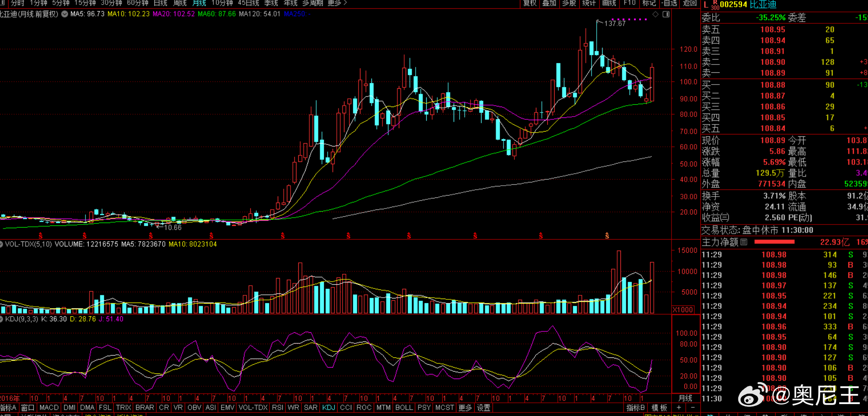Click the minus zoom button at chart bottom
Viewport: 868px width, 416px height.
pos(693,407)
